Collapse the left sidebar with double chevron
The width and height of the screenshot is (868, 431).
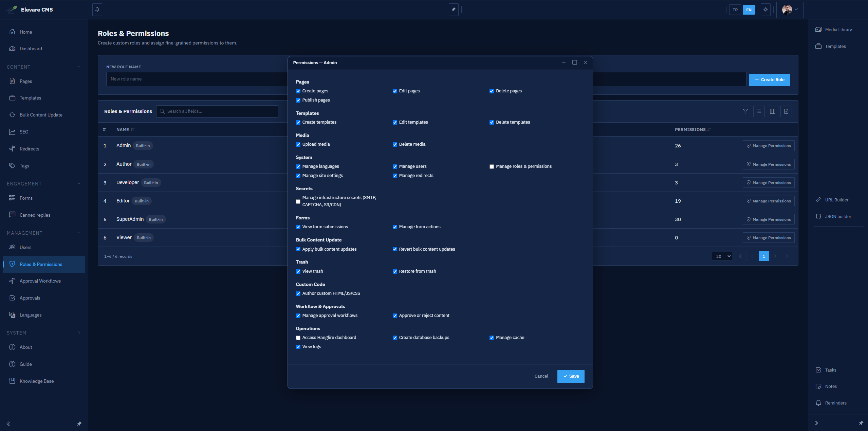(x=8, y=424)
